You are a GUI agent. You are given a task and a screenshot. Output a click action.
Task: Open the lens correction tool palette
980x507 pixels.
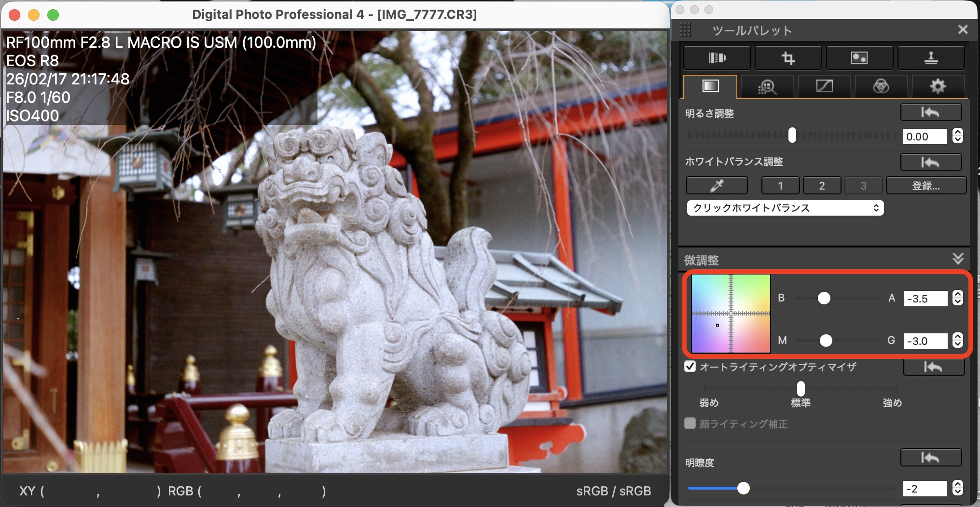[717, 58]
